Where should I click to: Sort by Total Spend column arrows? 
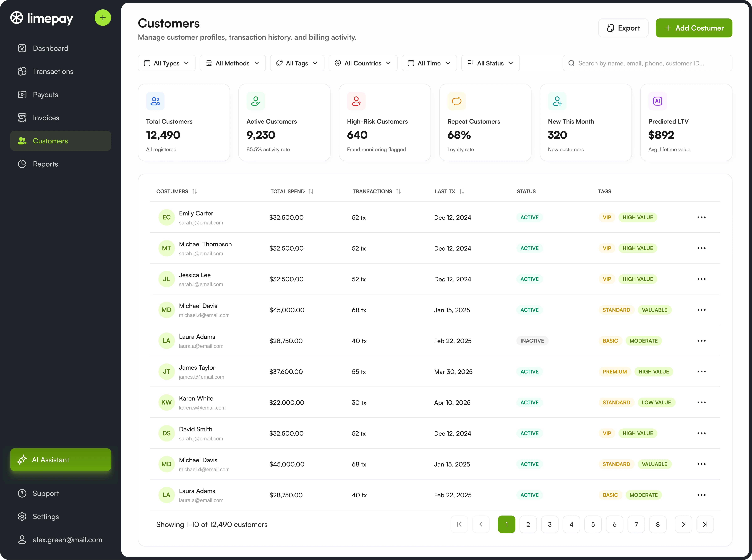click(311, 192)
